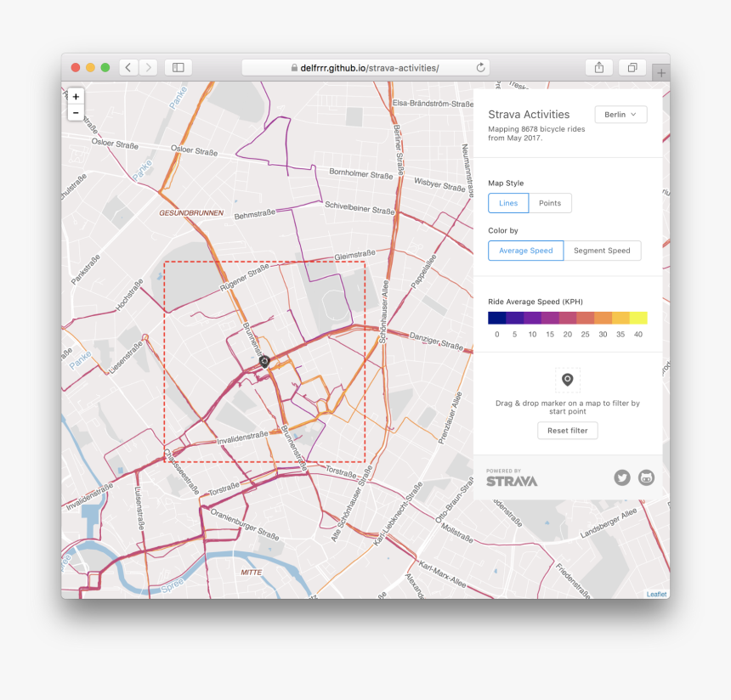Select Average Speed coloring
The width and height of the screenshot is (731, 700).
(525, 251)
